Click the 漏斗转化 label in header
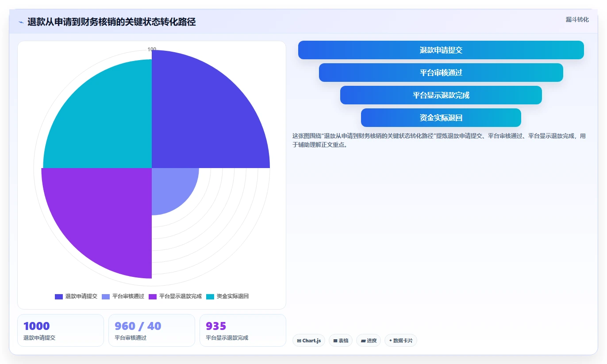Image resolution: width=607 pixels, height=364 pixels. point(577,19)
